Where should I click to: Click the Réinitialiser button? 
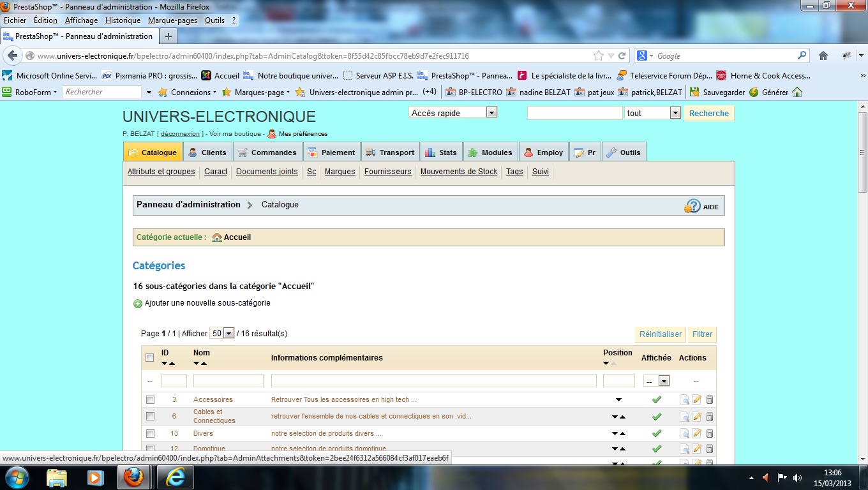(x=661, y=334)
